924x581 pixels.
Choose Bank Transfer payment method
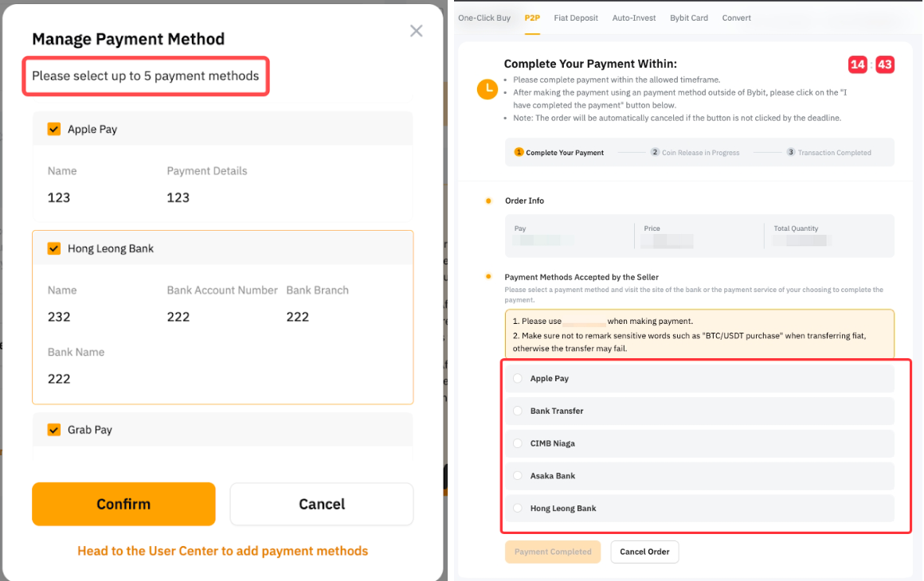(519, 411)
